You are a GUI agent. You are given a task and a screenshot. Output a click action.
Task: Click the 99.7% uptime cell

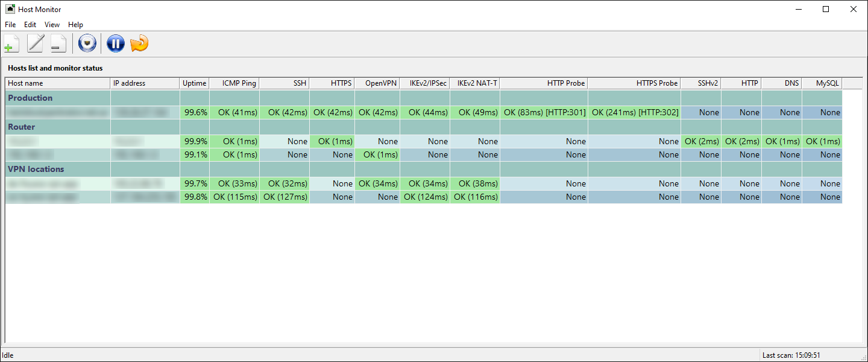pyautogui.click(x=195, y=183)
